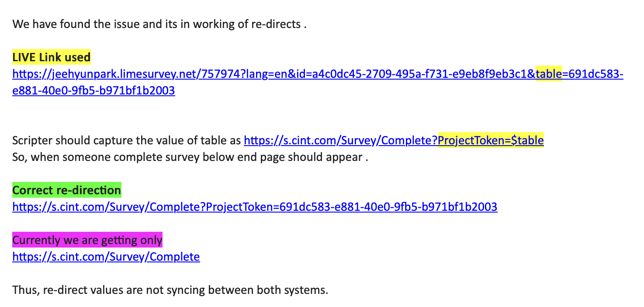Open the full ProjectToken link under Correct re-direction
The height and width of the screenshot is (307, 644).
255,207
